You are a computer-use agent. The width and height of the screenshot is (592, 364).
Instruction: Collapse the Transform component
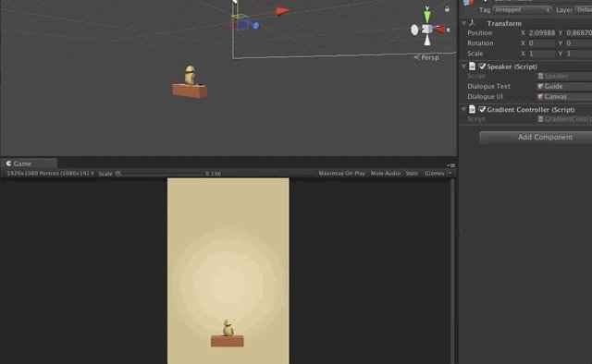tap(463, 23)
